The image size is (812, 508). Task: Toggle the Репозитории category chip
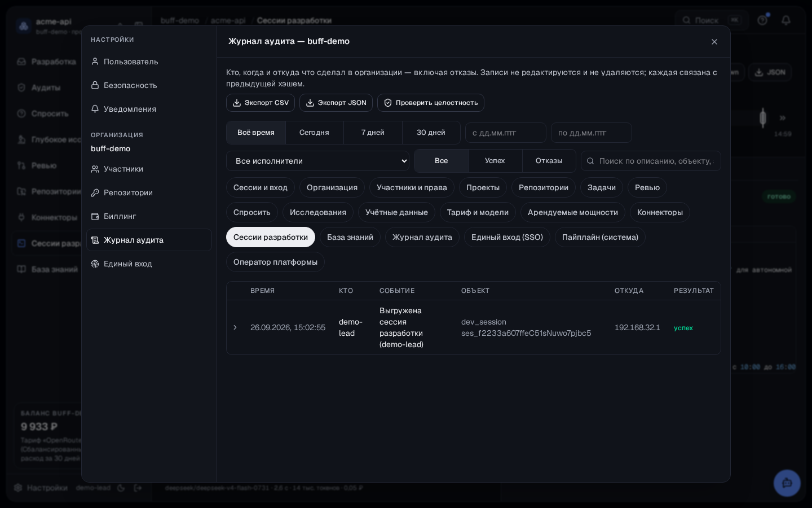click(544, 187)
